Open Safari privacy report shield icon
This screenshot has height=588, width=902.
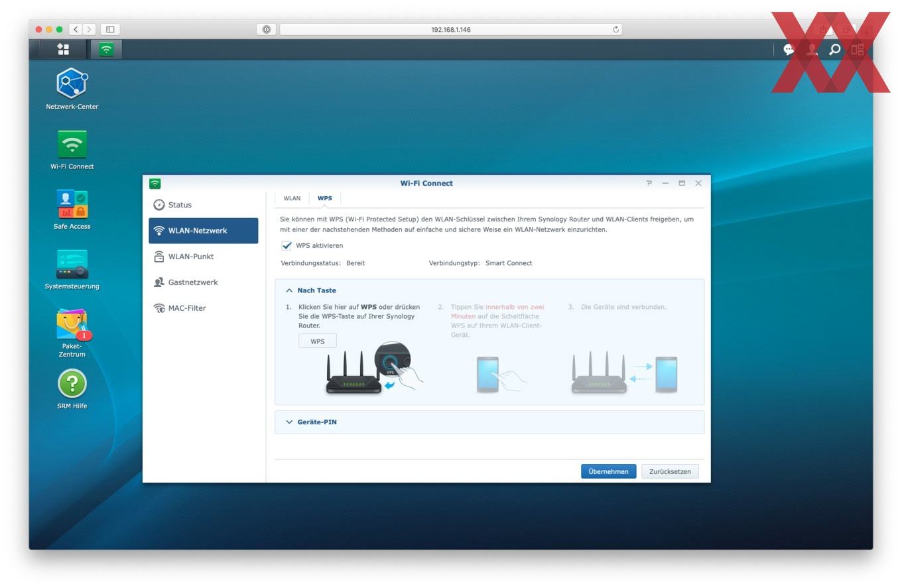pos(266,29)
